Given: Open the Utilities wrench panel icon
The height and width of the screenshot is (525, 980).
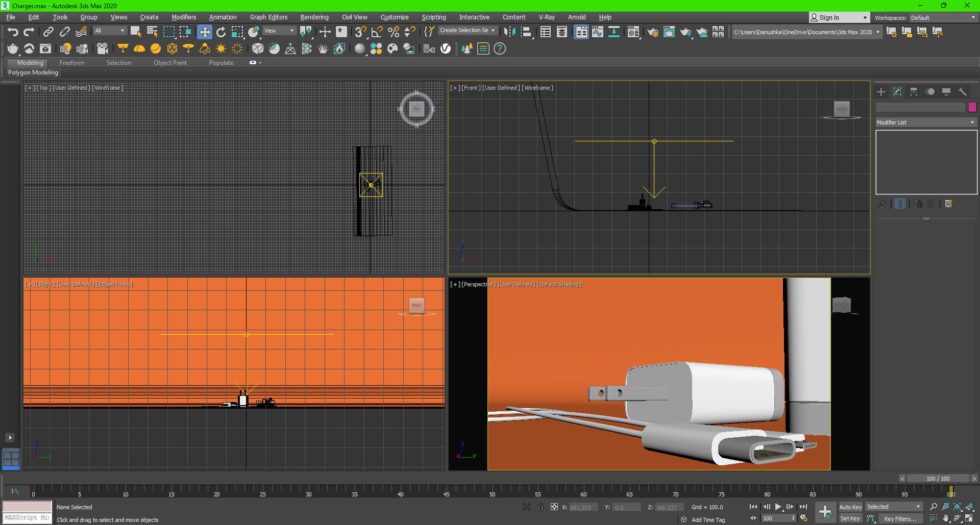Looking at the screenshot, I should click(x=963, y=92).
